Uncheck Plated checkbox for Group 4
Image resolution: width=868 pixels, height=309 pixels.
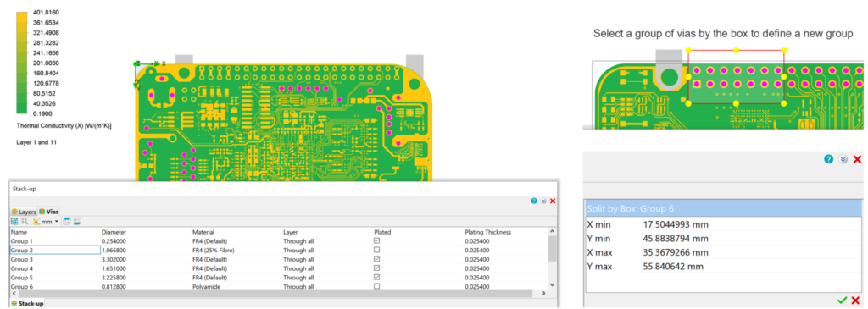(377, 268)
